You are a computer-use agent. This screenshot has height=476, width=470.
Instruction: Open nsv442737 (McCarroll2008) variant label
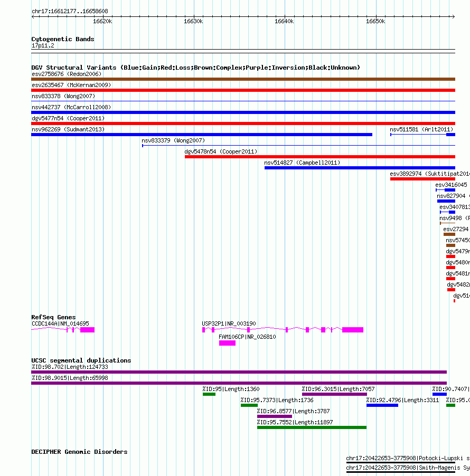point(71,107)
